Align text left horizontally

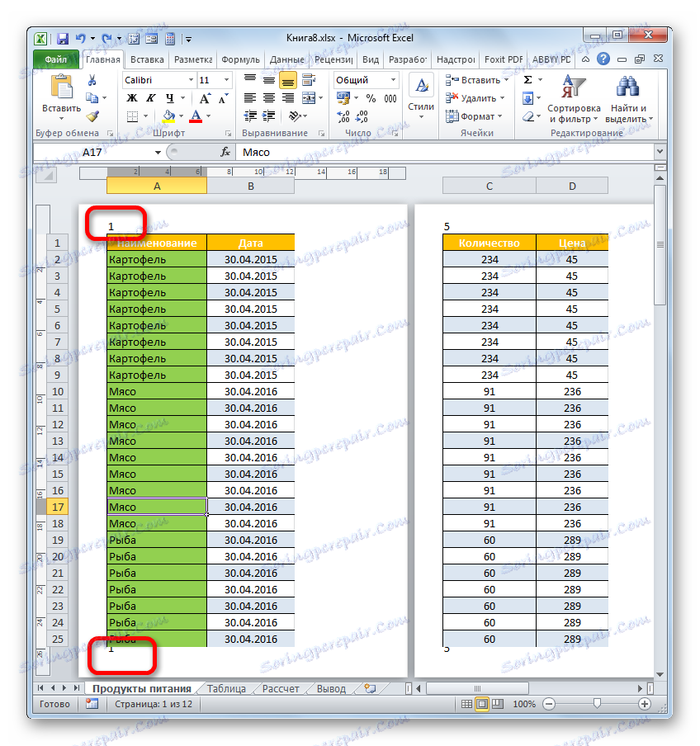tap(250, 98)
